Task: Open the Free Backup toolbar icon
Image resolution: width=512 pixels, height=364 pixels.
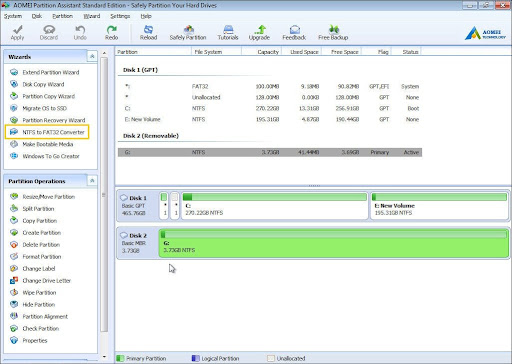Action: (x=333, y=33)
